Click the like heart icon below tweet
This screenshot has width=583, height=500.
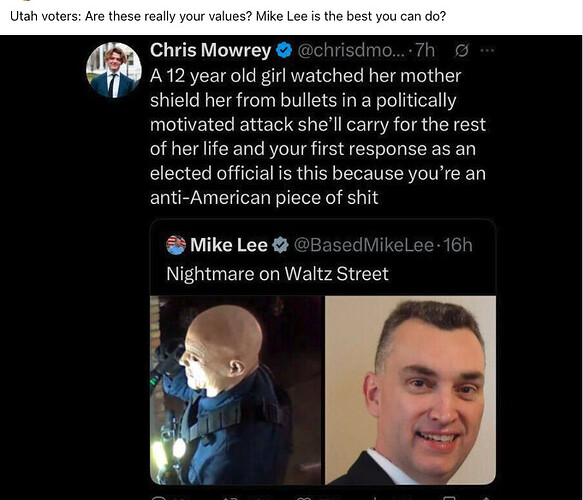[303, 498]
